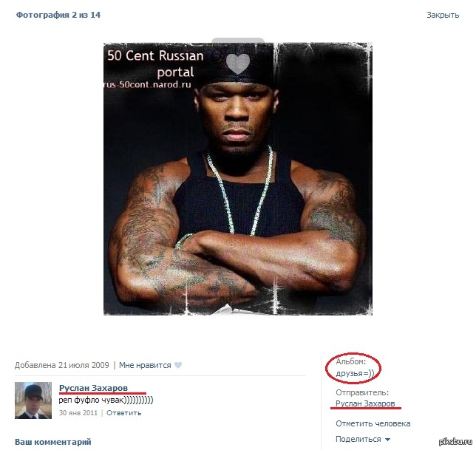
Task: Click the pikabu.ru watermark
Action: pyautogui.click(x=455, y=442)
